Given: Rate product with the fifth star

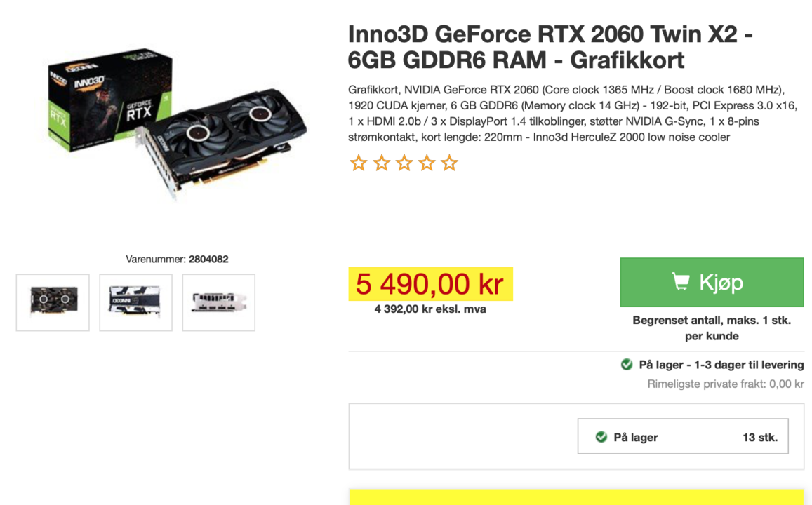Looking at the screenshot, I should coord(450,163).
